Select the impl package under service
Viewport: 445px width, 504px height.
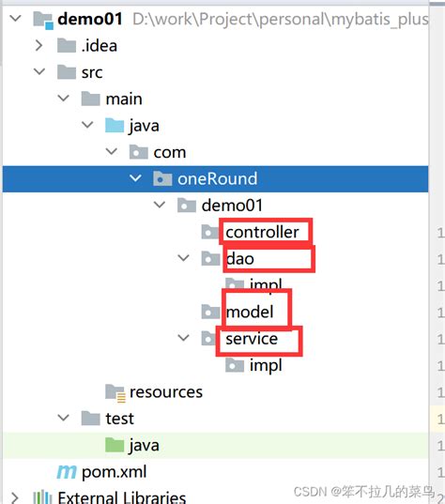click(x=266, y=365)
